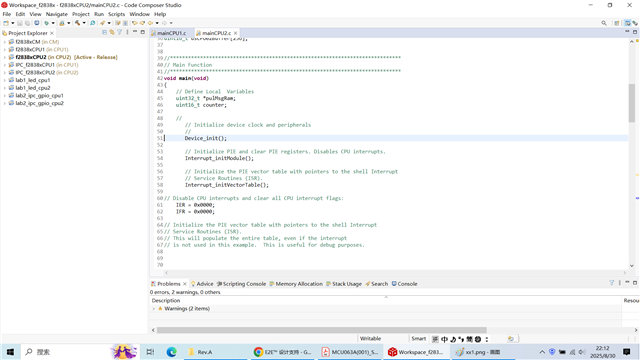Open the New dropdown arrow beside New icon
The height and width of the screenshot is (360, 640).
pyautogui.click(x=13, y=23)
